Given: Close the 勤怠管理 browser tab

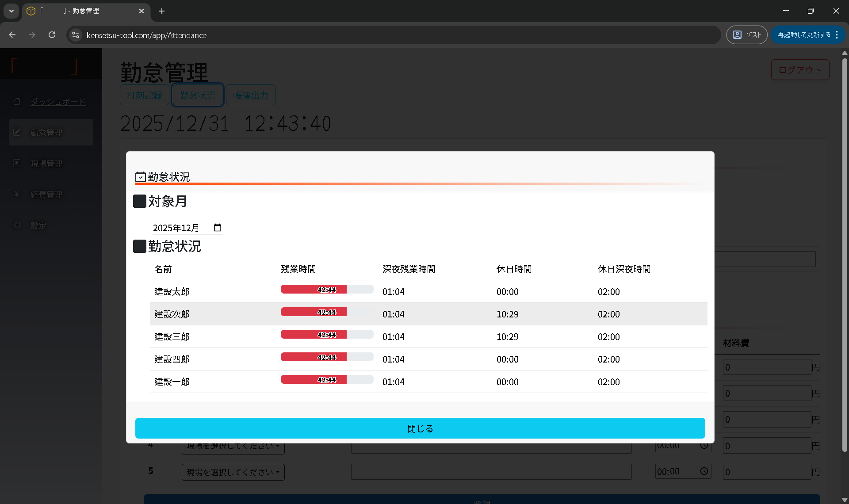Looking at the screenshot, I should click(x=141, y=11).
